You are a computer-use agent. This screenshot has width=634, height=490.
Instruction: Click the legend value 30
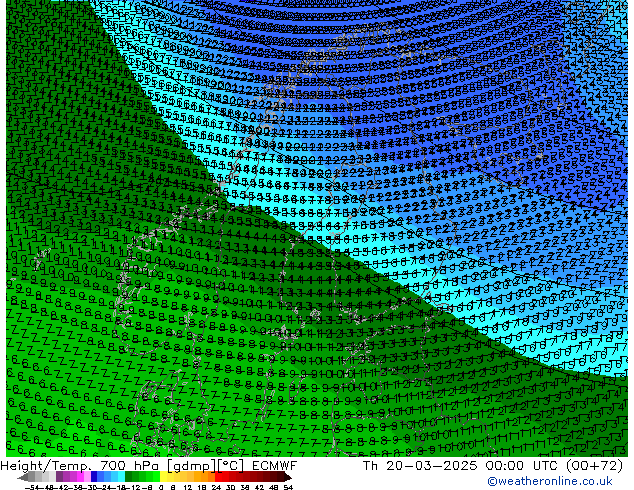point(230,488)
